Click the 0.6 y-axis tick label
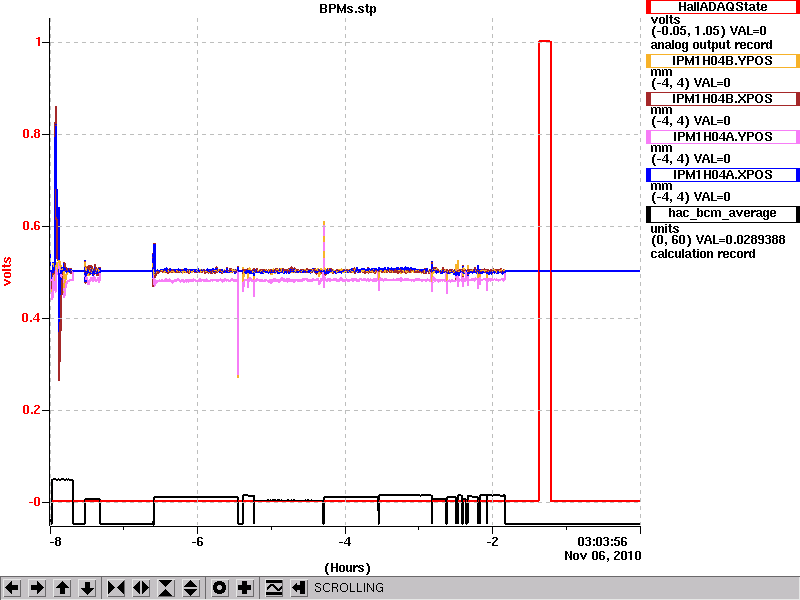 32,226
